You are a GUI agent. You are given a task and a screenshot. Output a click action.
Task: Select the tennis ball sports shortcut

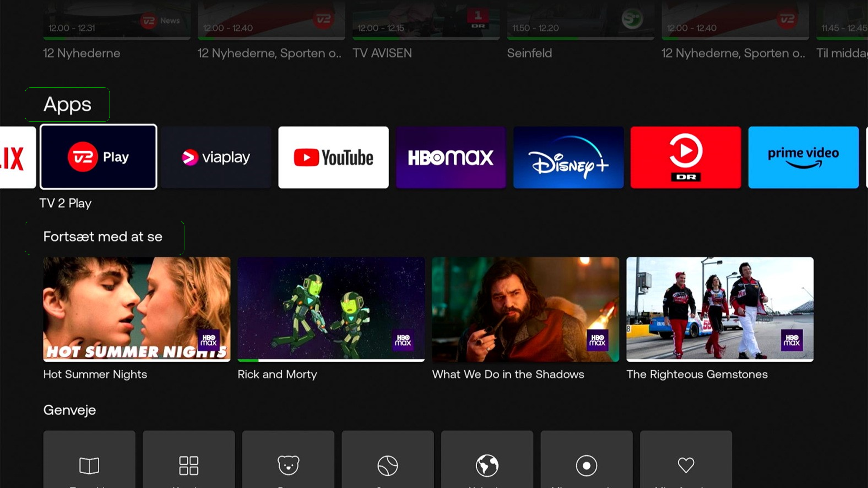pos(388,459)
